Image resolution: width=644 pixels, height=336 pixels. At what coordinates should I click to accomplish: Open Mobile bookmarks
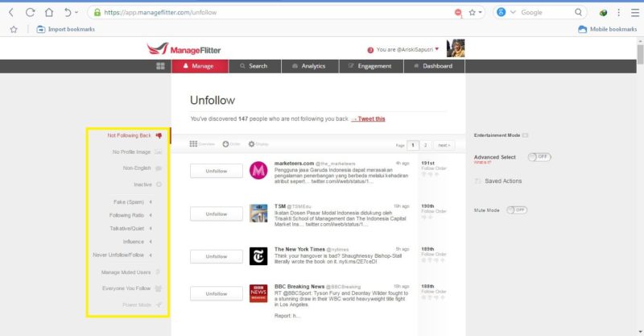[x=608, y=29]
